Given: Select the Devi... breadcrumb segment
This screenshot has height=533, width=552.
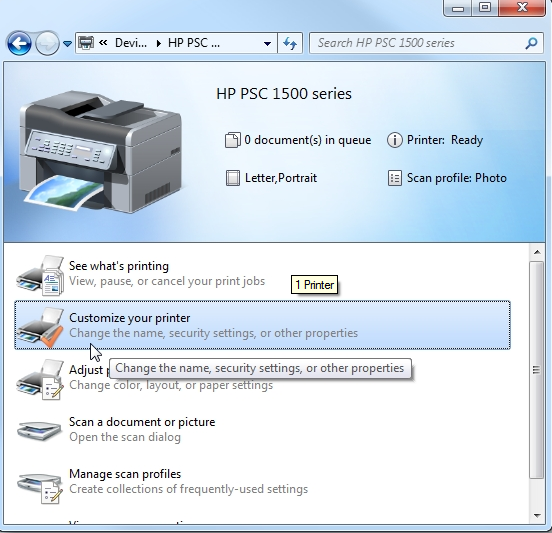Looking at the screenshot, I should [x=131, y=43].
